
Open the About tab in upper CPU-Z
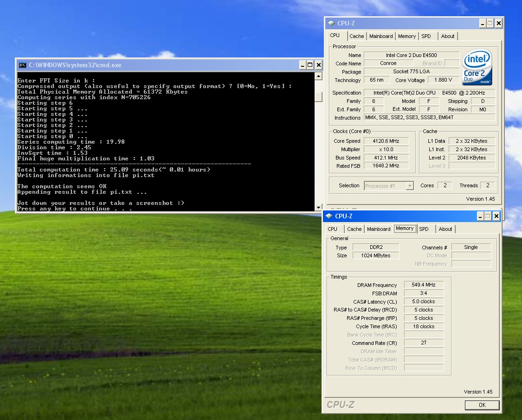coord(447,36)
